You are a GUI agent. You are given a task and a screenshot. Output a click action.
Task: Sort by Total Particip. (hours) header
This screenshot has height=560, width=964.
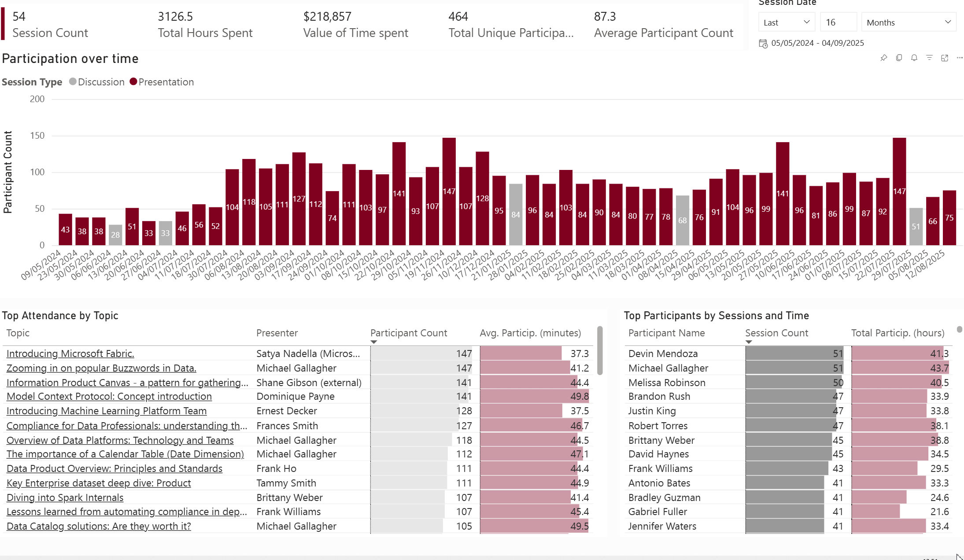tap(898, 333)
